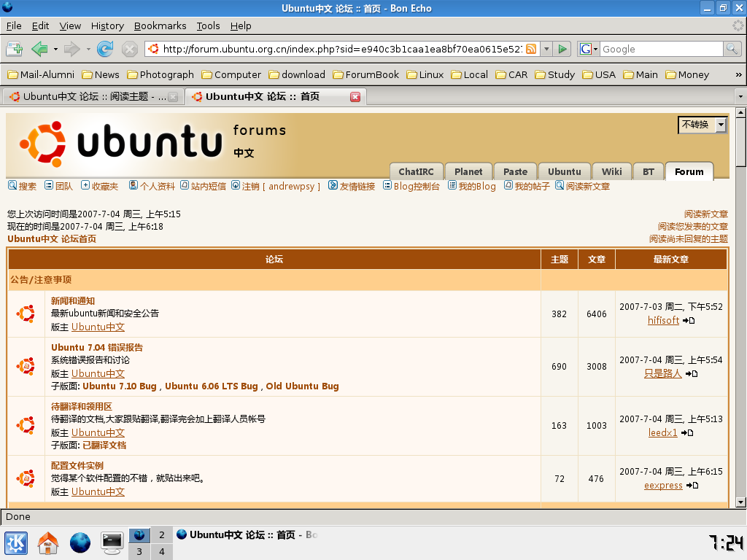The image size is (747, 560).
Task: Open the 我的Blog link
Action: pos(472,186)
